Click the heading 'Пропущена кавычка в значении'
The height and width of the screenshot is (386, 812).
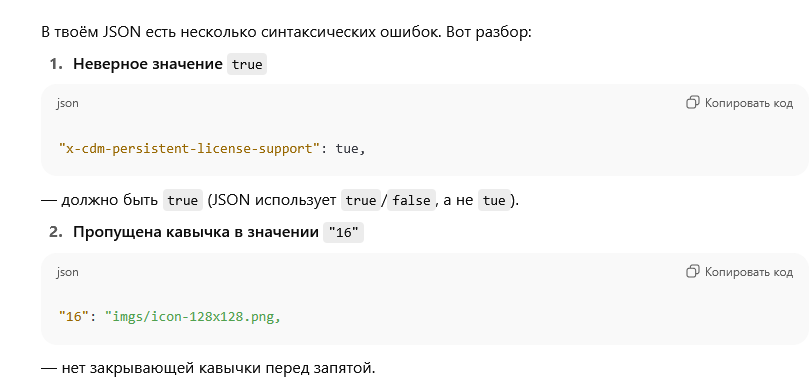click(x=196, y=232)
